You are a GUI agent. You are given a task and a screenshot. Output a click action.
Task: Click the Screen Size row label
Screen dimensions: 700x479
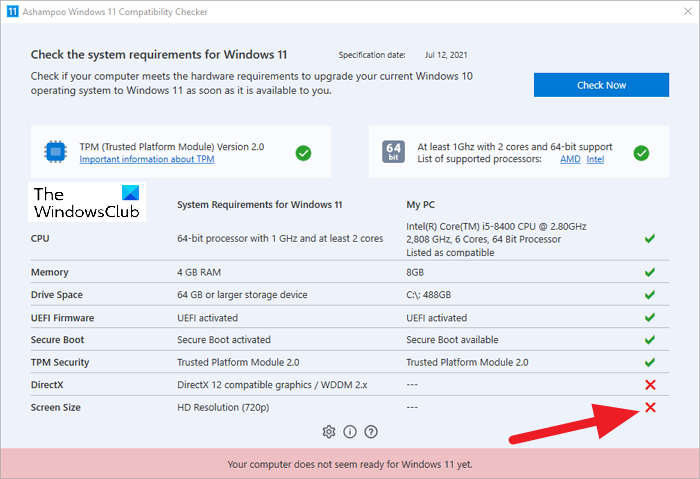click(55, 407)
